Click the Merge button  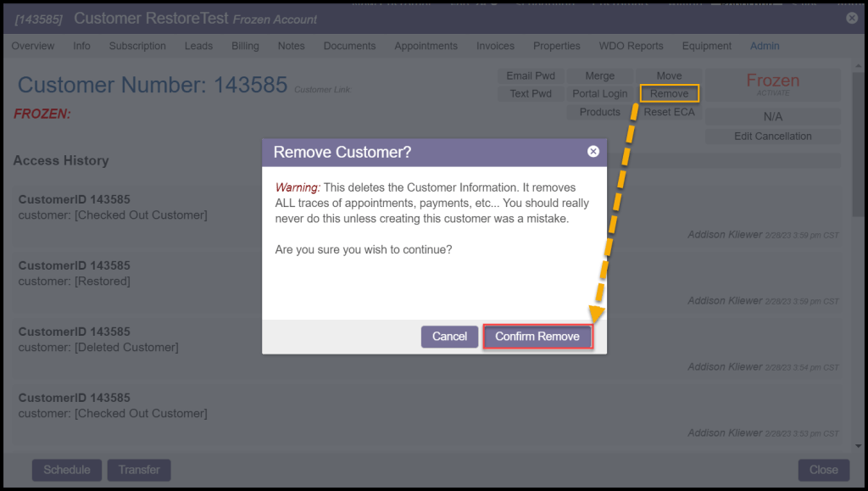[x=599, y=76]
